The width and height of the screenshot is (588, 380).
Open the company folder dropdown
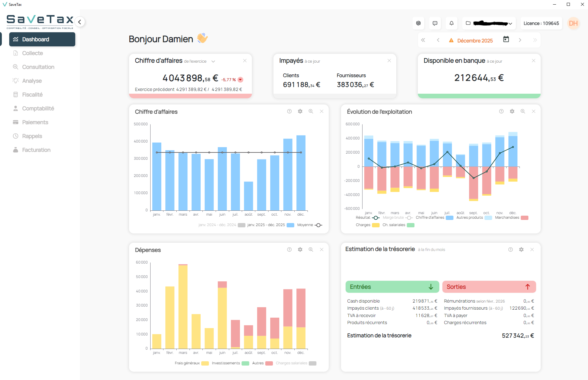(x=489, y=23)
